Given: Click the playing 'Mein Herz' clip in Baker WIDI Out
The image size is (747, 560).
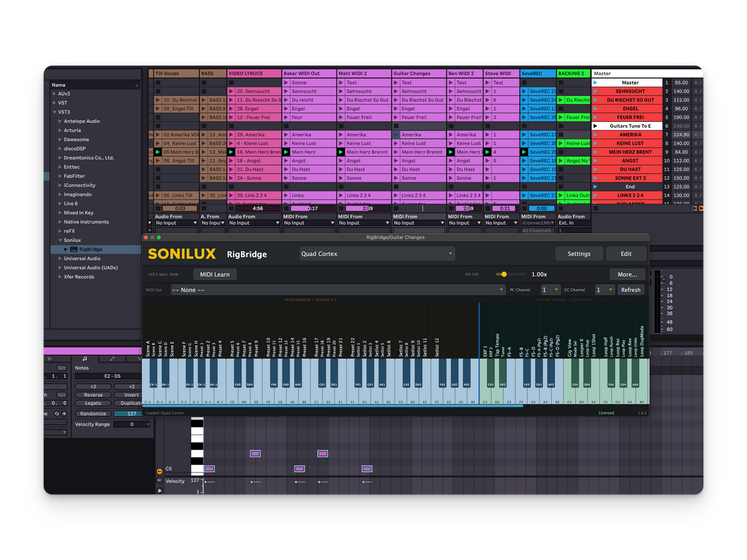Looking at the screenshot, I should coord(286,152).
